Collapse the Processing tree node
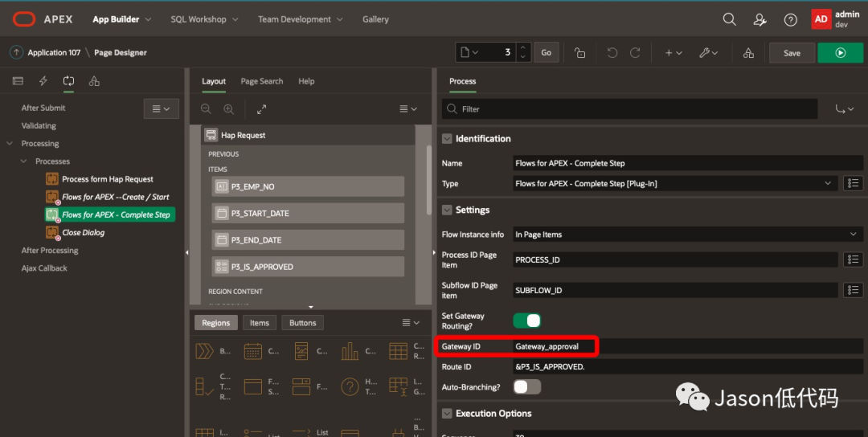This screenshot has width=868, height=437. click(10, 143)
